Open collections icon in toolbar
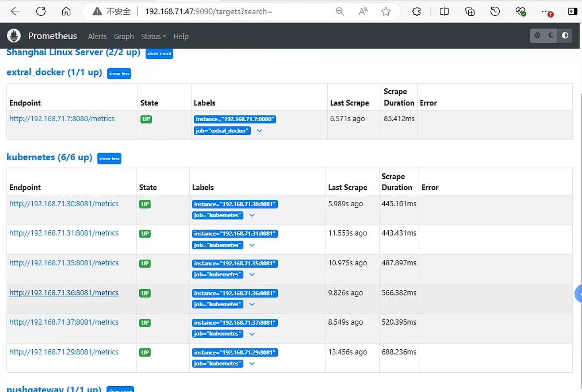The width and height of the screenshot is (582, 392). [470, 12]
